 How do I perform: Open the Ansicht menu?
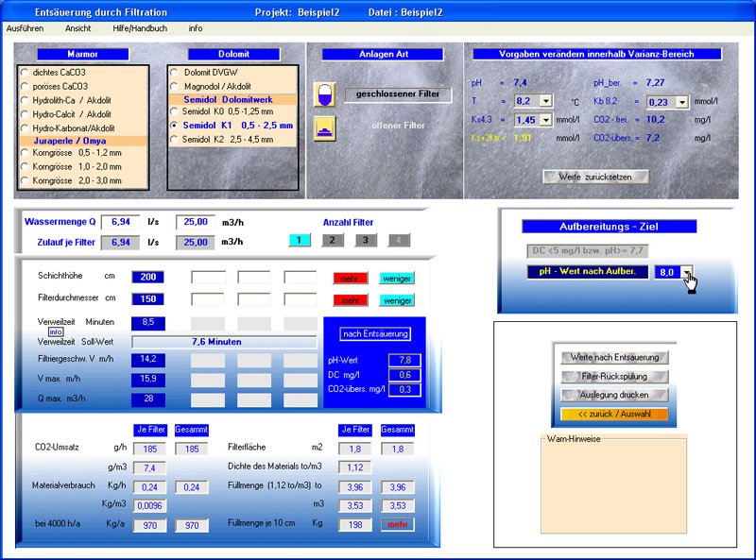tap(78, 28)
